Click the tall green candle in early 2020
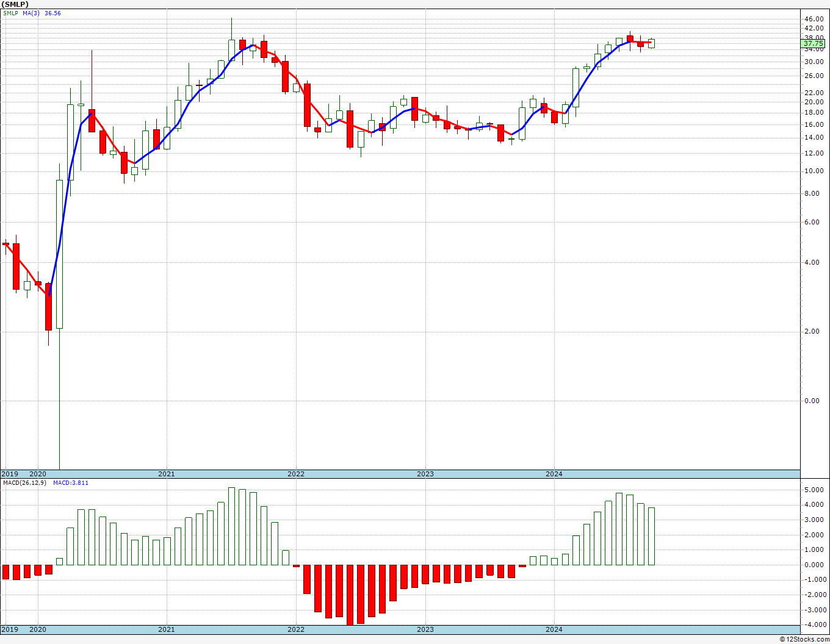830x644 pixels. coord(59,254)
